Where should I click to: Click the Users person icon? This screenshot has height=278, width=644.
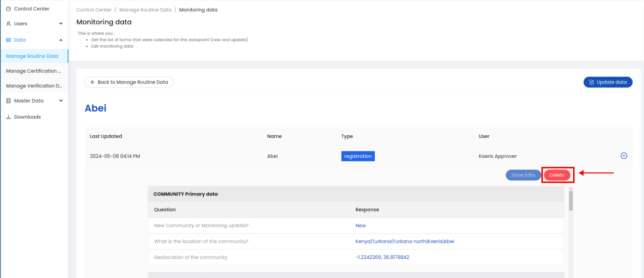[9, 24]
